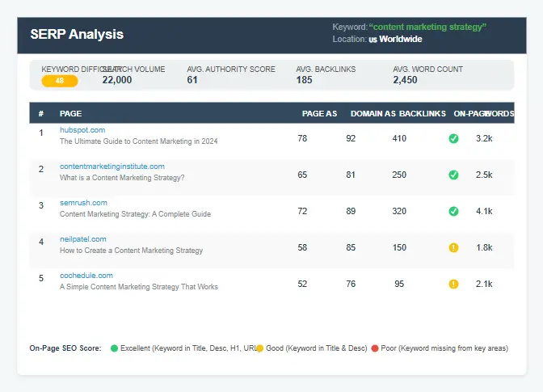Click title 'How to Create a Content Marketing Strategy'

(131, 251)
